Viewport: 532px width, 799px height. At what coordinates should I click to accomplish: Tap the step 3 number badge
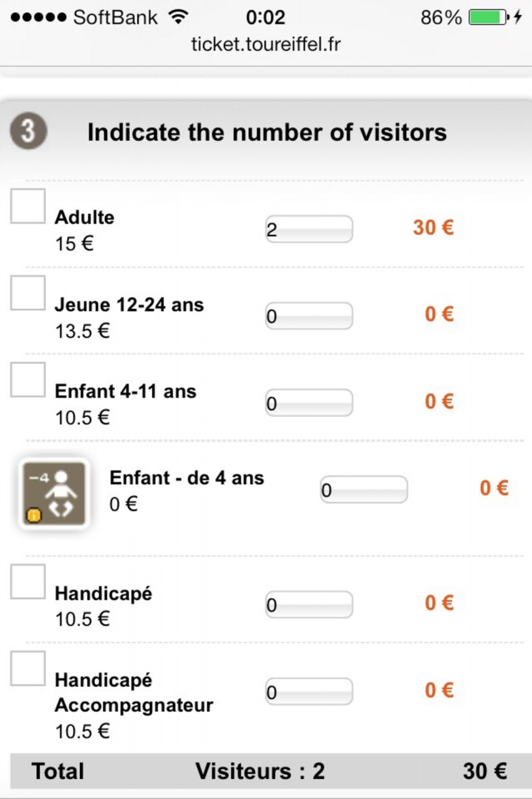tap(28, 132)
